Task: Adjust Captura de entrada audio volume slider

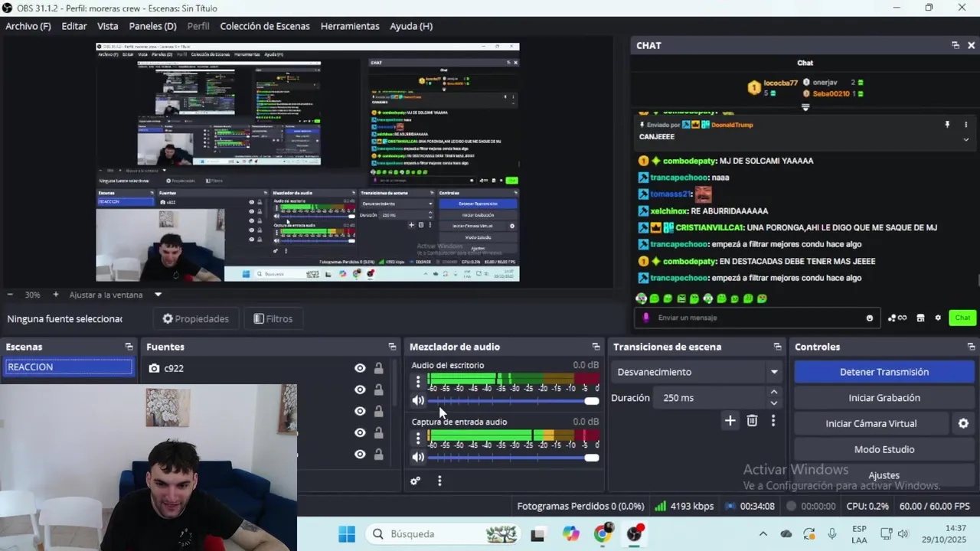Action: click(x=513, y=458)
